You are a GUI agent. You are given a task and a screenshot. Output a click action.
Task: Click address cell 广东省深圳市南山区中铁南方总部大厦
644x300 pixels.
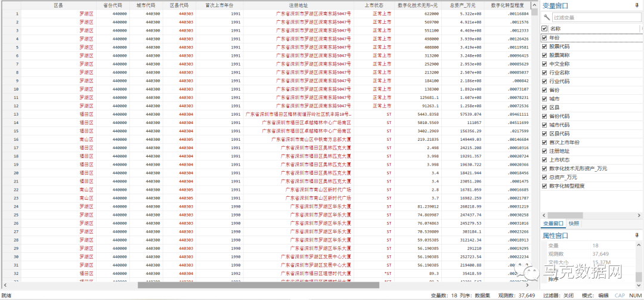tap(298, 140)
